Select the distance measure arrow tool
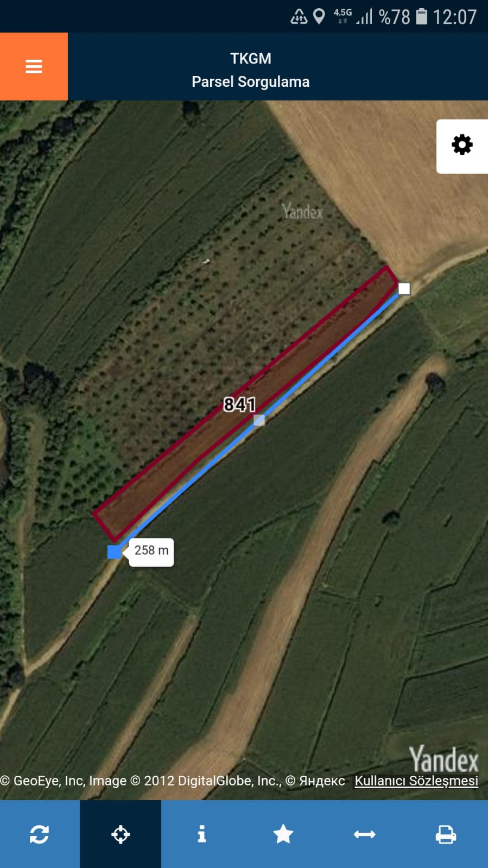 (365, 834)
